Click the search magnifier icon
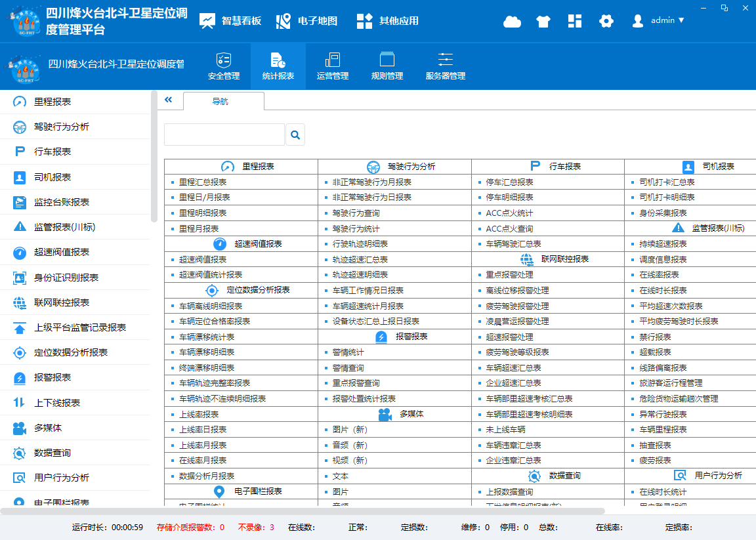Viewport: 756px width, 540px height. click(295, 134)
